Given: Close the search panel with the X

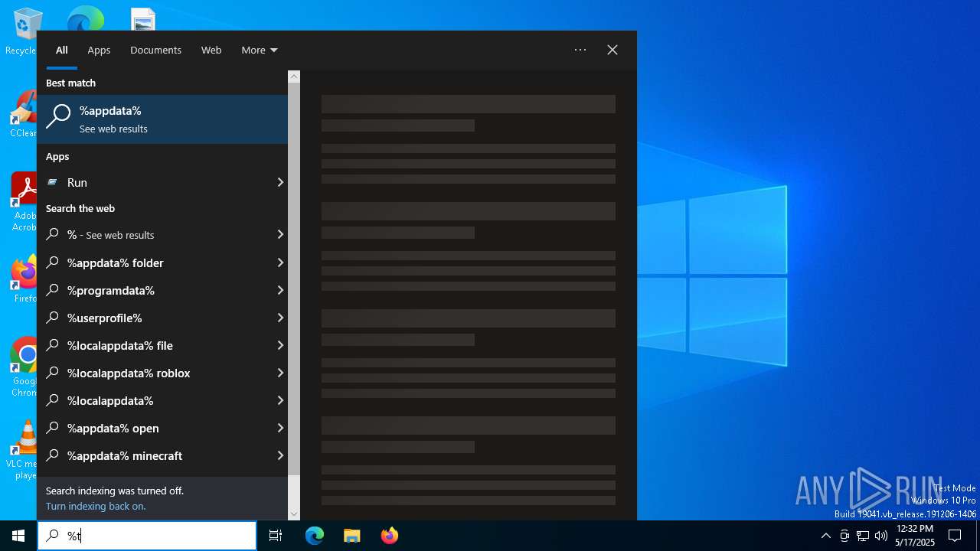Looking at the screenshot, I should click(x=612, y=50).
